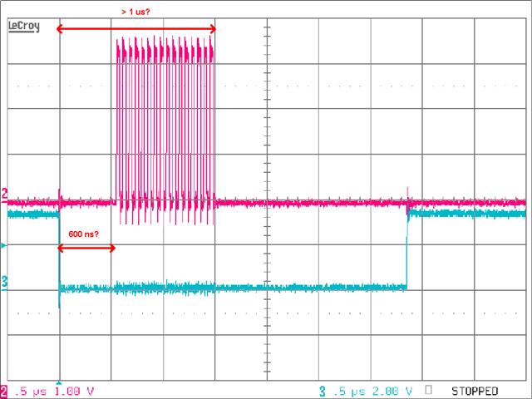Click the small square indicator beside STOPPED
The width and height of the screenshot is (532, 399).
point(429,390)
